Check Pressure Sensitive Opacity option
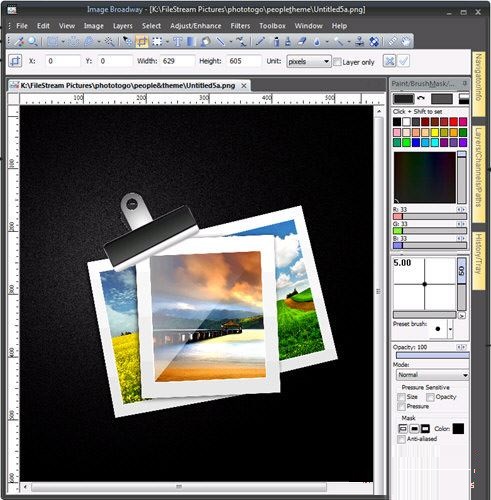This screenshot has width=491, height=500. click(430, 397)
